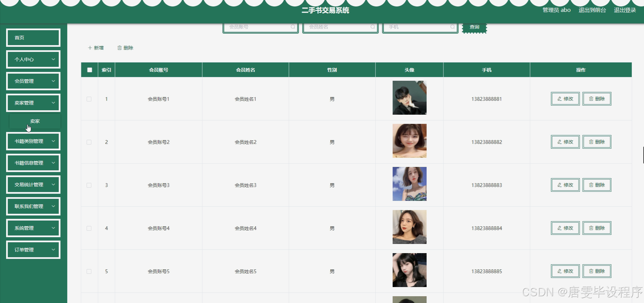Check the checkbox for row 5
Screen dimensions: 644x303
point(89,271)
